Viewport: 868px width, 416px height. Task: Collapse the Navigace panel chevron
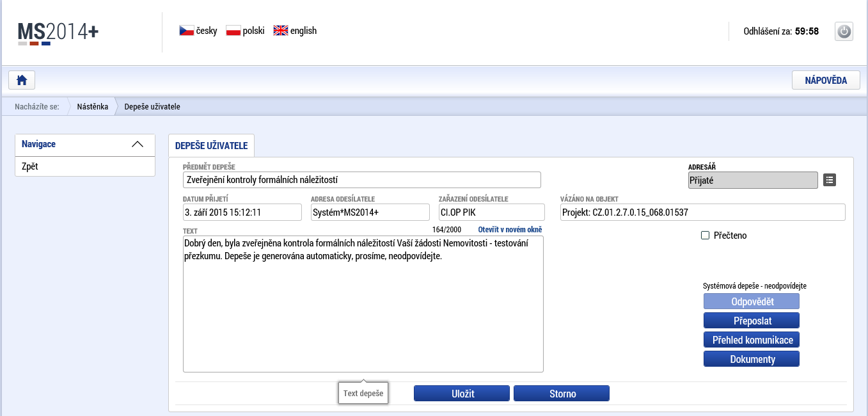click(x=137, y=145)
